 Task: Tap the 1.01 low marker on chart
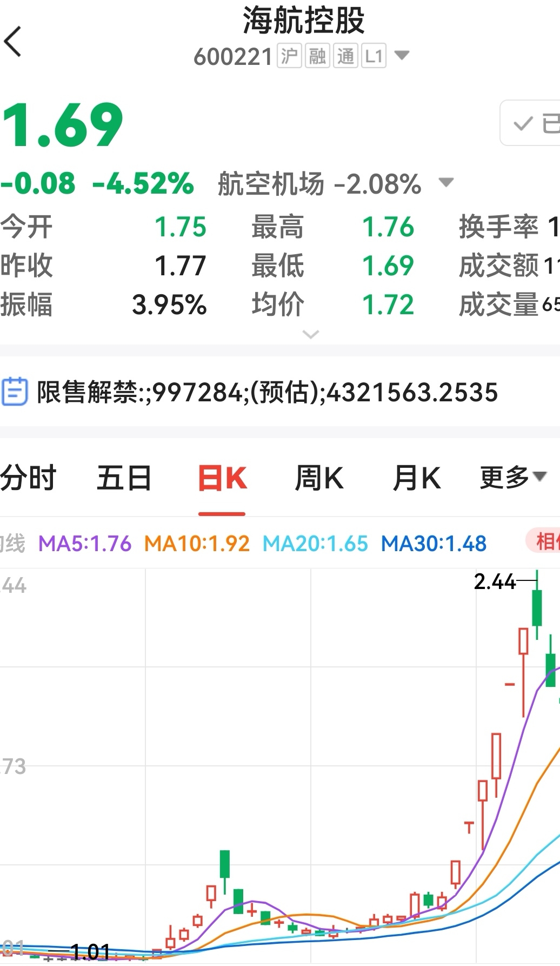pyautogui.click(x=90, y=952)
